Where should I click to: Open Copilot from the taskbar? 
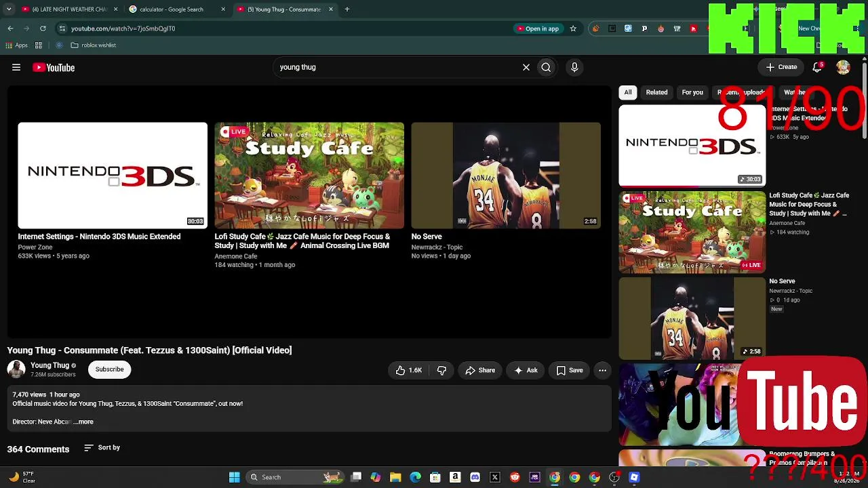[376, 477]
